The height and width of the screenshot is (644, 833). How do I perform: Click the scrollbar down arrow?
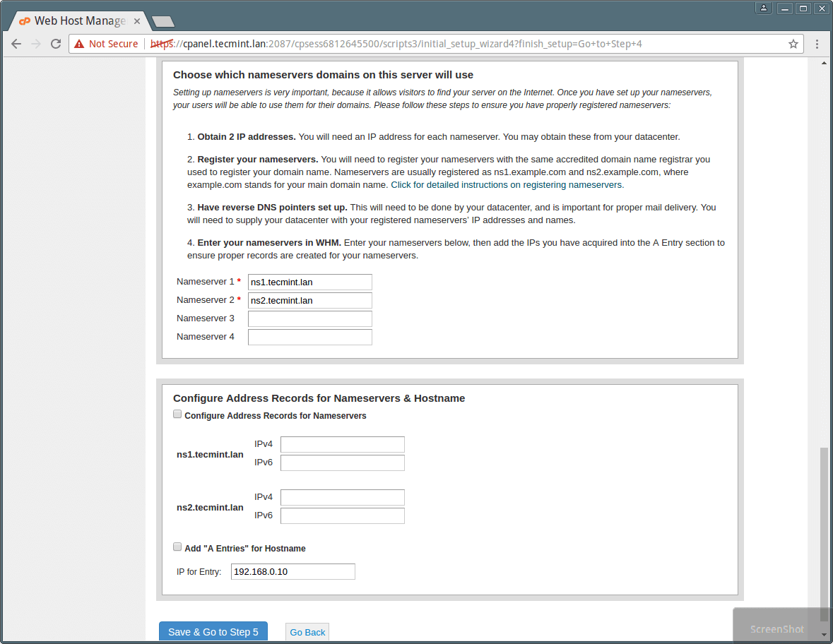tap(824, 634)
